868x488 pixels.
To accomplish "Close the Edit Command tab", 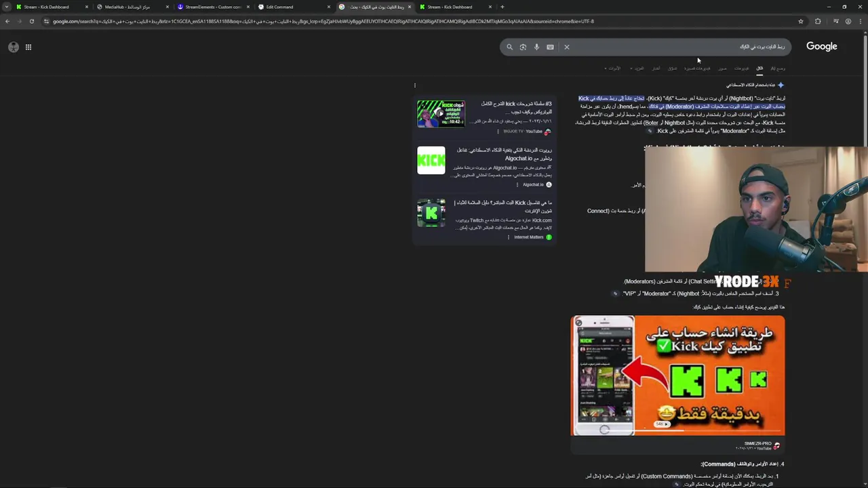I will 329,7.
